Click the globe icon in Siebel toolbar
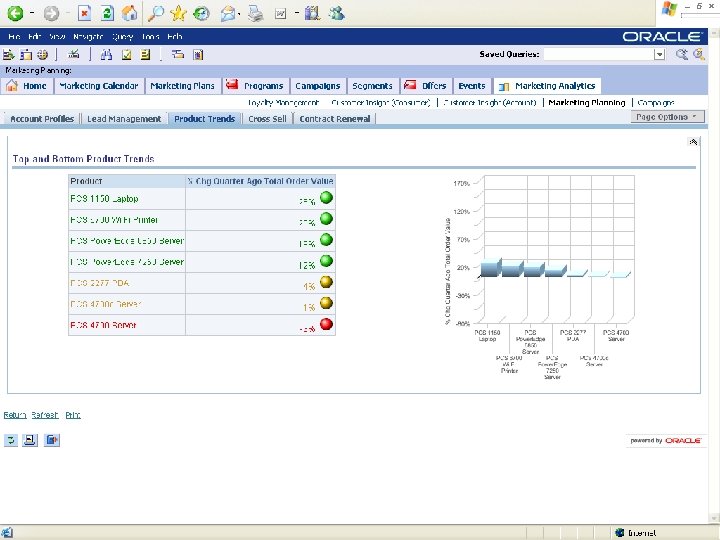This screenshot has width=720, height=540. click(43, 55)
